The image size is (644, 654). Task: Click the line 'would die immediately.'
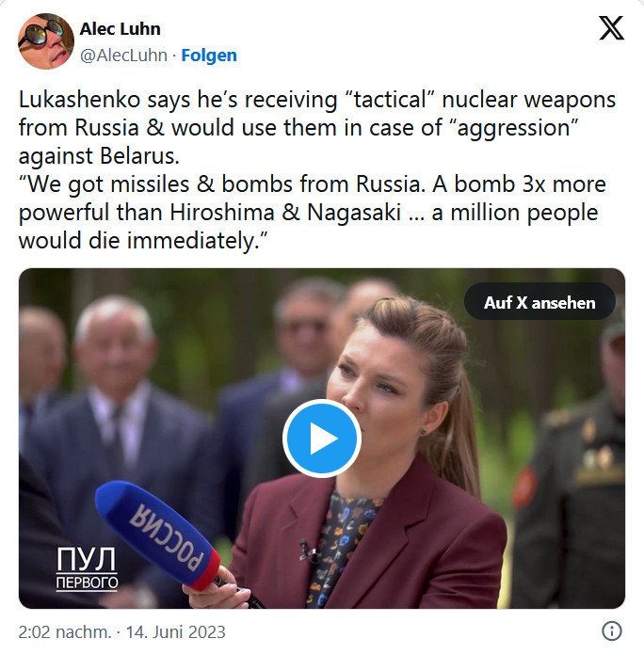click(x=143, y=241)
